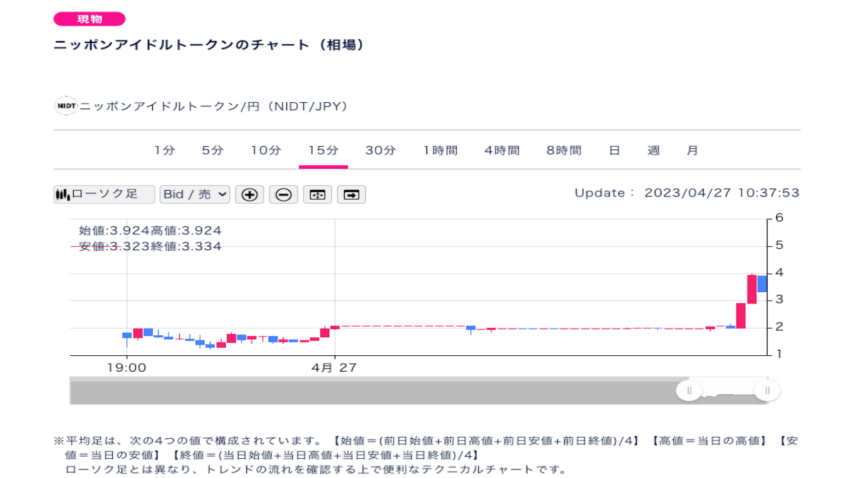Select the 30分 interval tab
This screenshot has height=478, width=850.
click(381, 151)
